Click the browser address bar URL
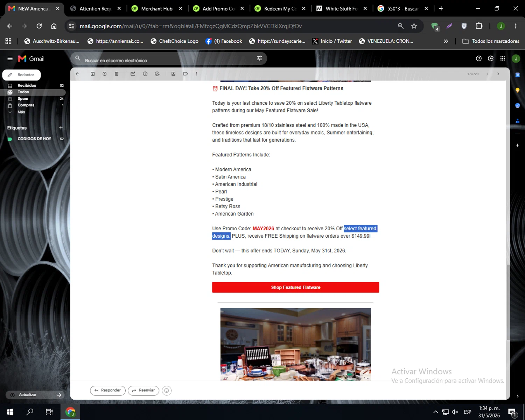 pyautogui.click(x=191, y=26)
